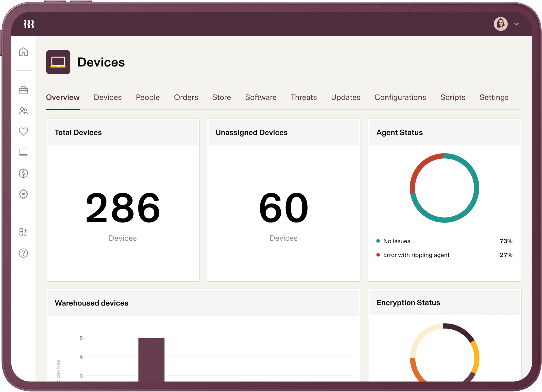Open the Configurations tab
Image resolution: width=542 pixels, height=392 pixels.
(400, 97)
